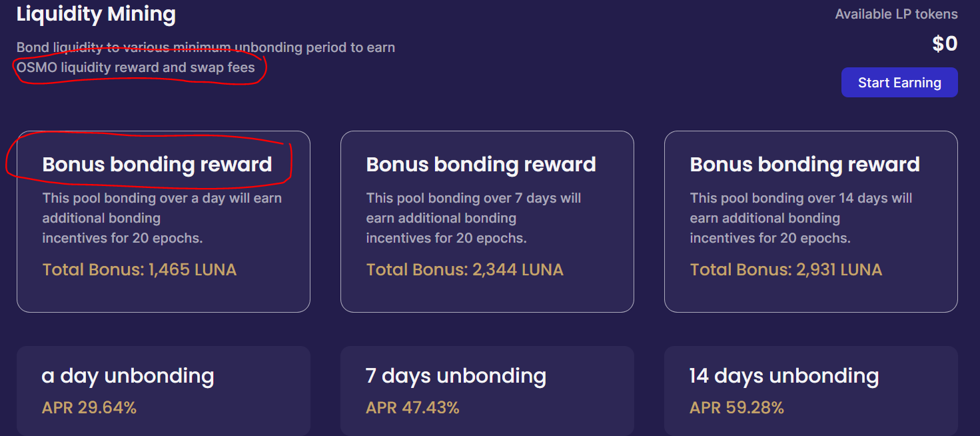
Task: Click the Total Bonus: 1,465 LUNA text
Action: point(139,269)
